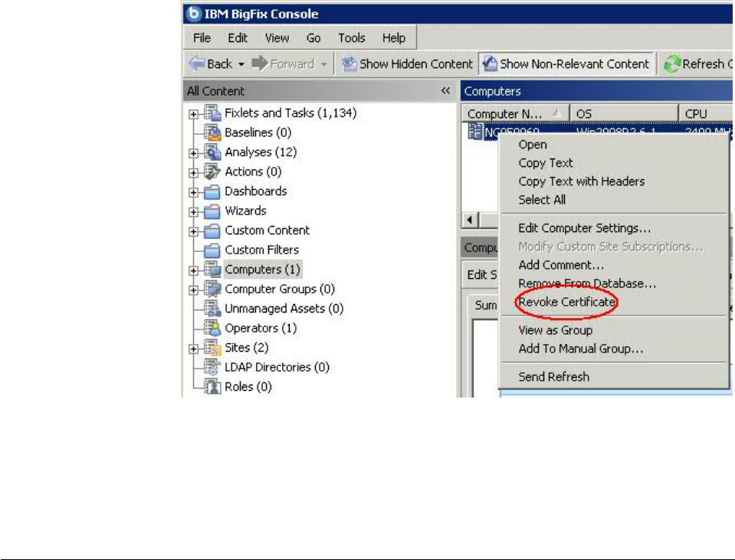Image resolution: width=735 pixels, height=560 pixels.
Task: Expand the Fixlets and Tasks node
Action: click(x=193, y=114)
